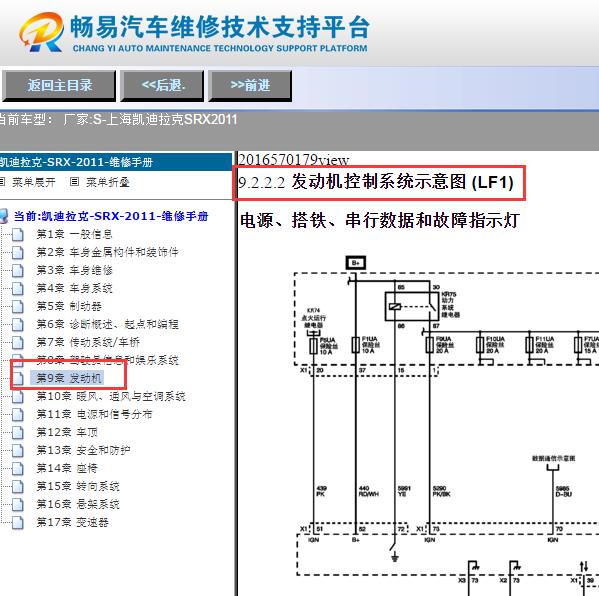
Task: Click page icon beside 第16章
Action: (x=18, y=504)
